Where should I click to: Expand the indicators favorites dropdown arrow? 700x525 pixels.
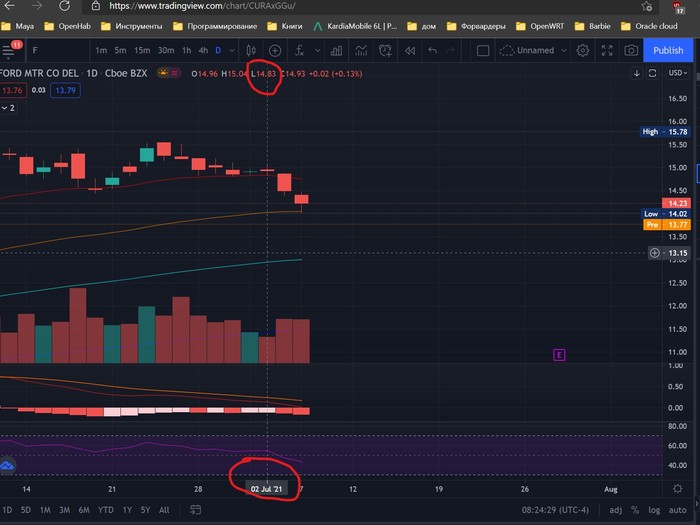[317, 50]
